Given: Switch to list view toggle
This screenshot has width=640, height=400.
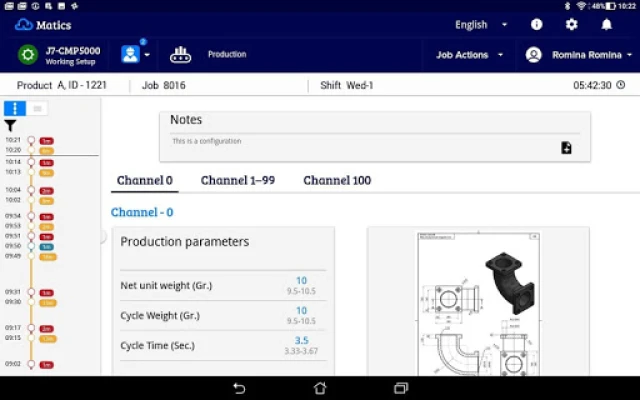Looking at the screenshot, I should point(37,108).
